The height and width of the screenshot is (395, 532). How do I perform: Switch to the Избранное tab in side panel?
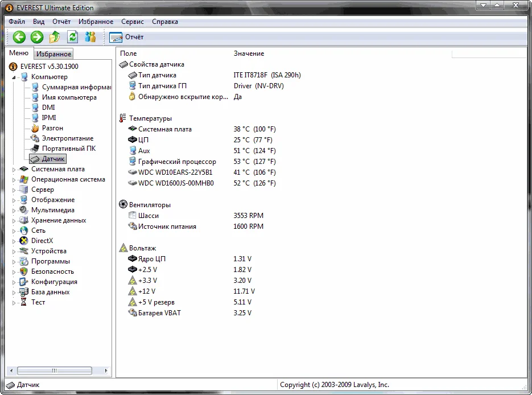pos(53,54)
